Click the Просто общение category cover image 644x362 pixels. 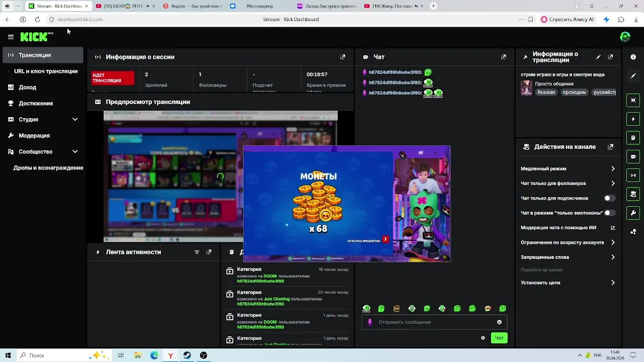pos(526,88)
